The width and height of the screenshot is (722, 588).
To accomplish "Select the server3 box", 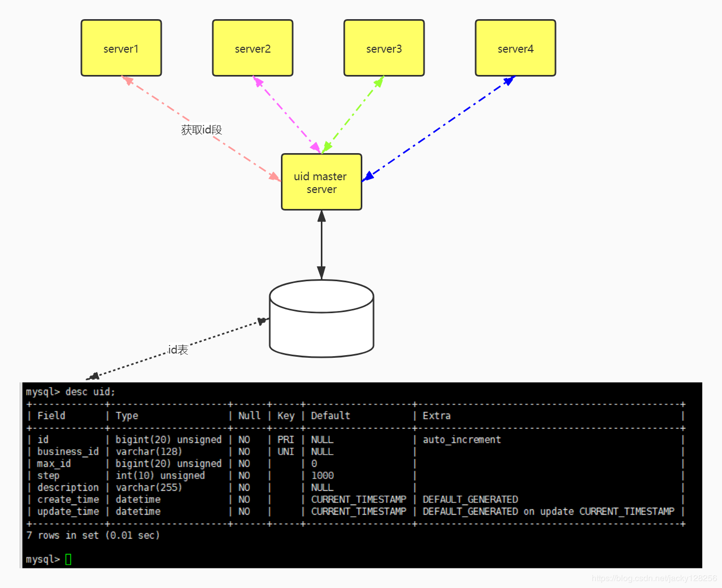I will (x=384, y=48).
